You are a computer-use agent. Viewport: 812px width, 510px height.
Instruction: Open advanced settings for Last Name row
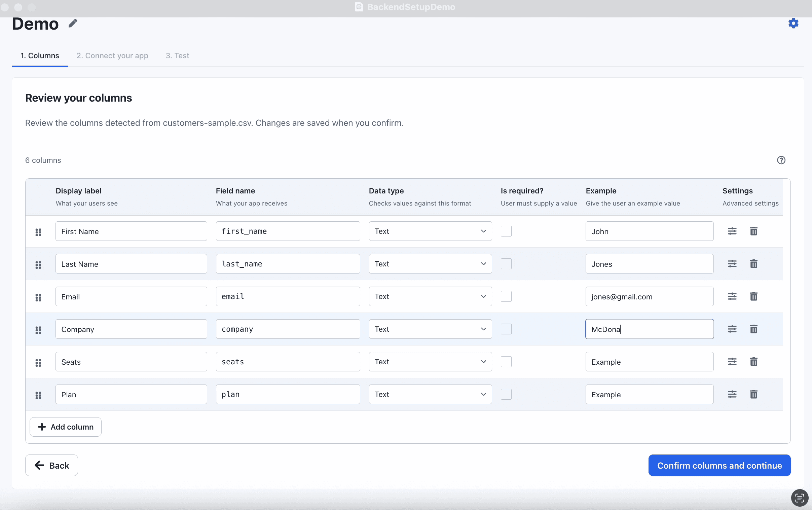pyautogui.click(x=732, y=264)
